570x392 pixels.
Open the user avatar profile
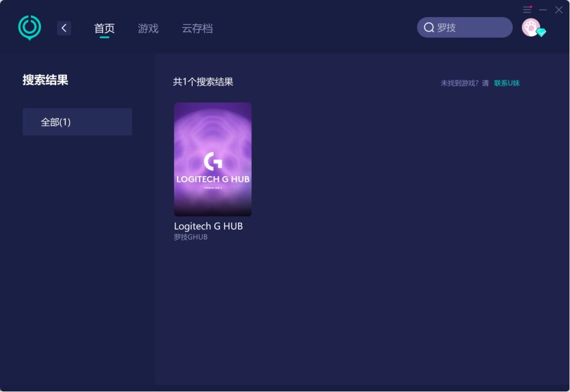tap(531, 28)
